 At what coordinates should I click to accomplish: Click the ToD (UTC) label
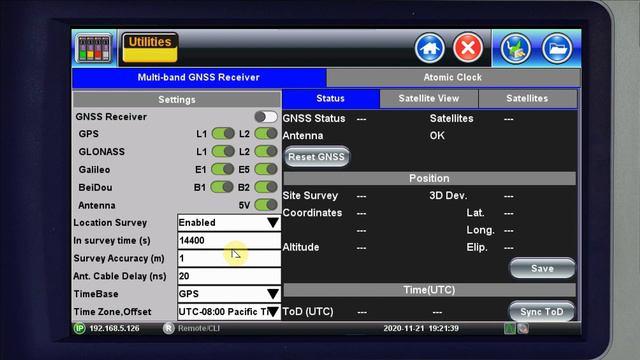point(308,312)
